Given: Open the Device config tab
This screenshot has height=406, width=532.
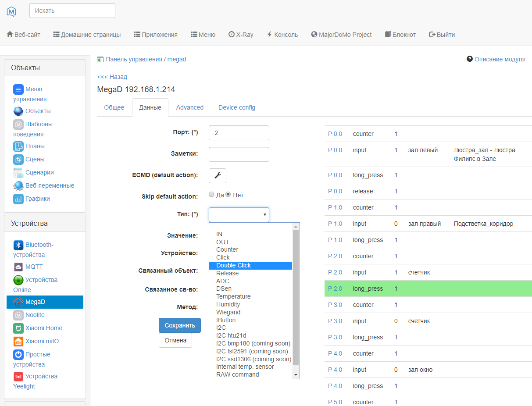Looking at the screenshot, I should pyautogui.click(x=236, y=107).
